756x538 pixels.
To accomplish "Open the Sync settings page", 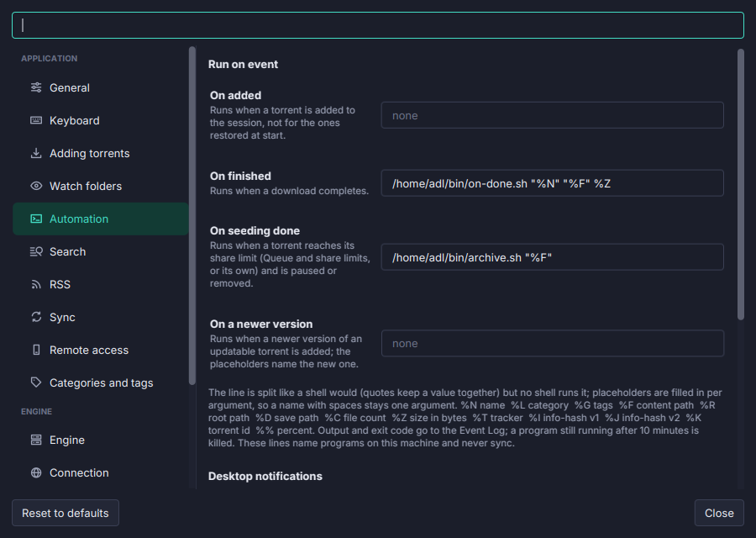I will click(100, 318).
